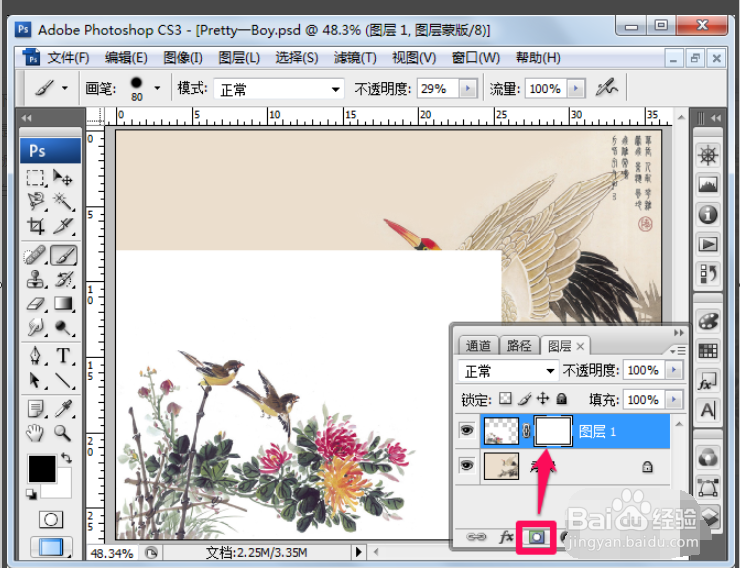This screenshot has height=568, width=740.
Task: Hide layer 图层 1 with eye icon
Action: point(467,430)
